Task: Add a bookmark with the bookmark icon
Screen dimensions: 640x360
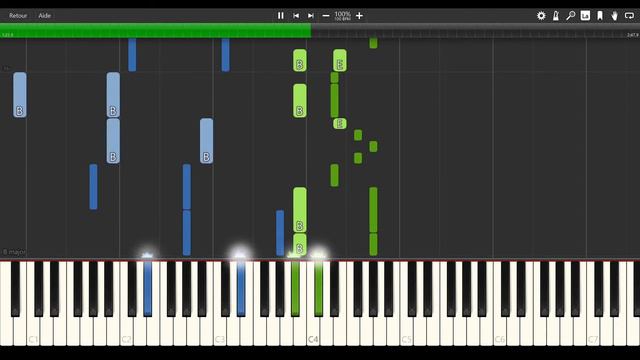Action: click(600, 16)
